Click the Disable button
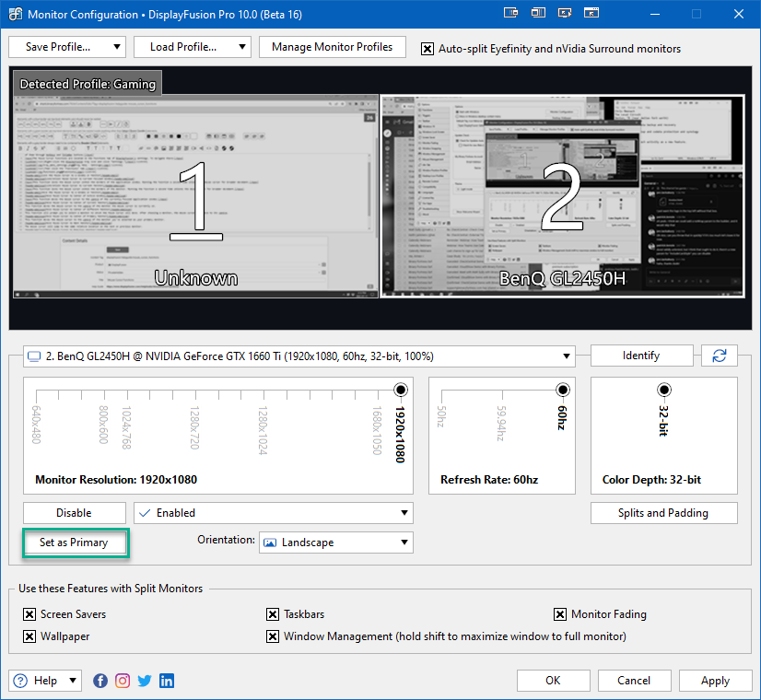The height and width of the screenshot is (700, 761). (75, 513)
